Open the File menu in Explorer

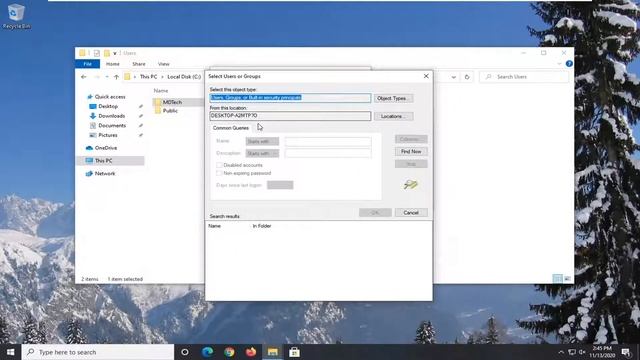tap(87, 64)
